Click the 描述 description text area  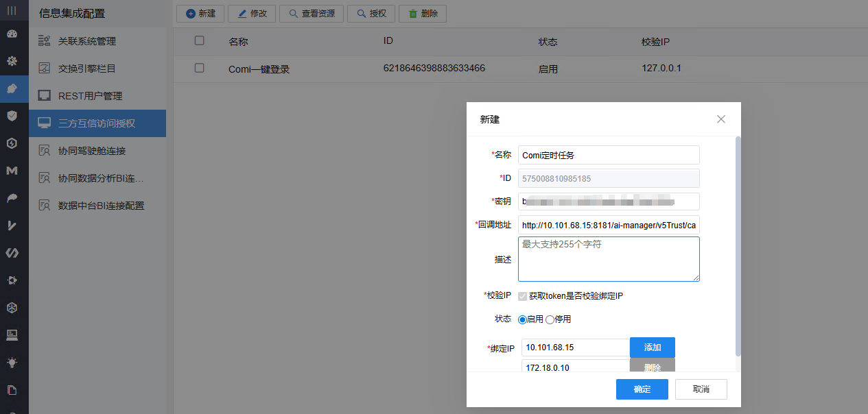click(609, 259)
